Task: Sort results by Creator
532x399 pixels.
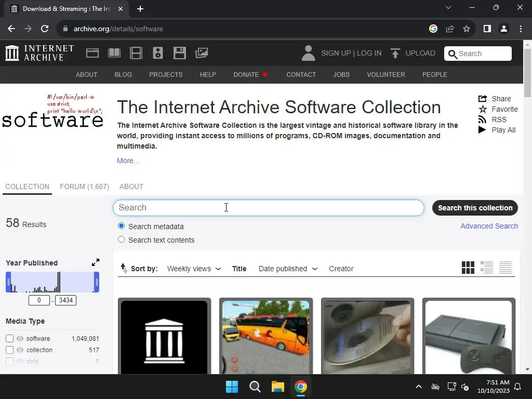Action: 341,269
